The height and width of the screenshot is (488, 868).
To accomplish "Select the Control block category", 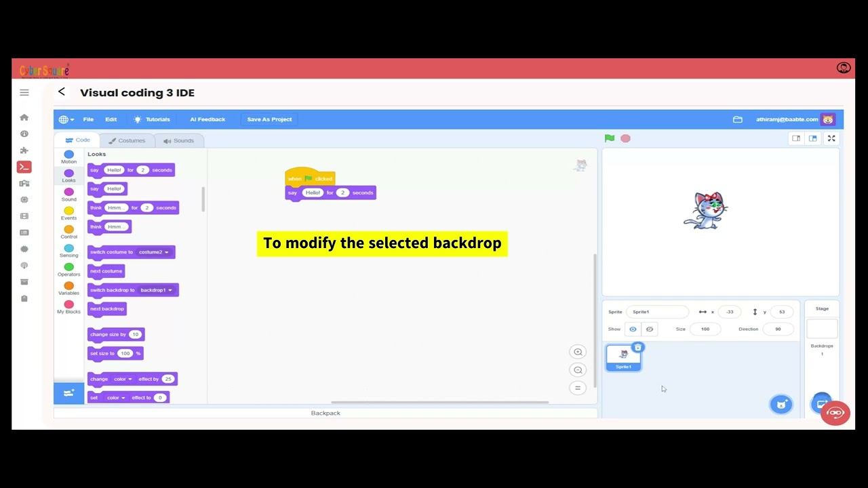I will (x=68, y=232).
